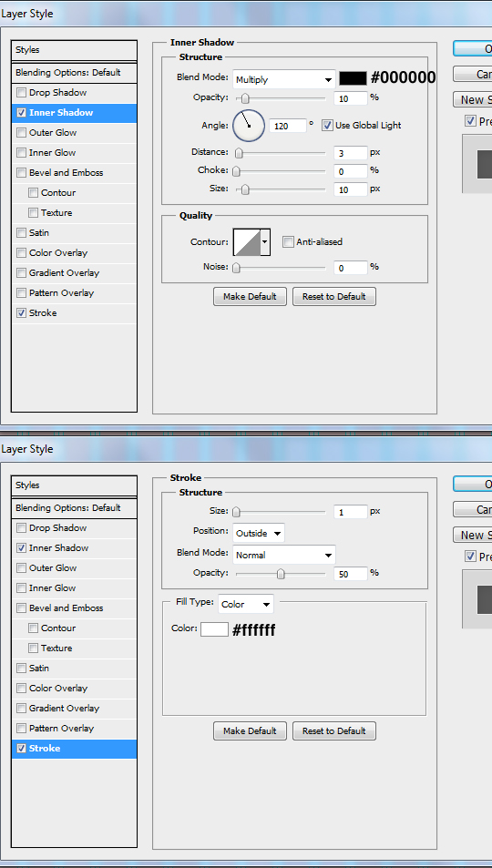Click Stroke Size value field

tap(351, 512)
